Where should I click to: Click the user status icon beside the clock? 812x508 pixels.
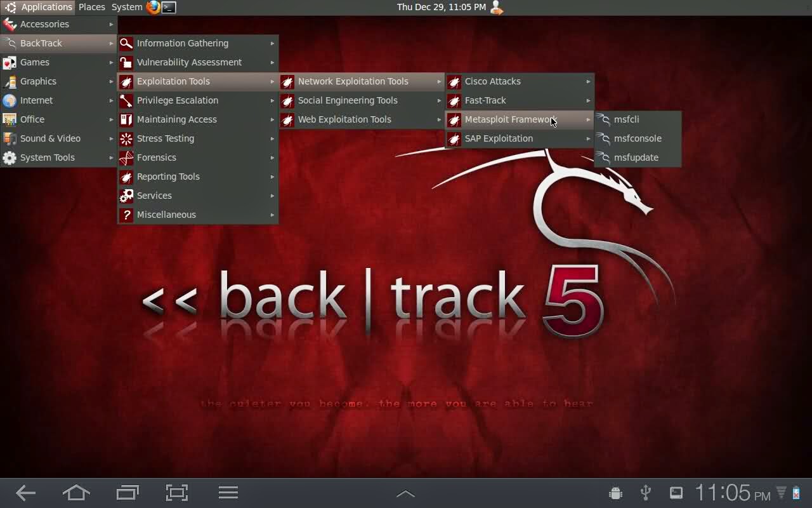pos(497,7)
